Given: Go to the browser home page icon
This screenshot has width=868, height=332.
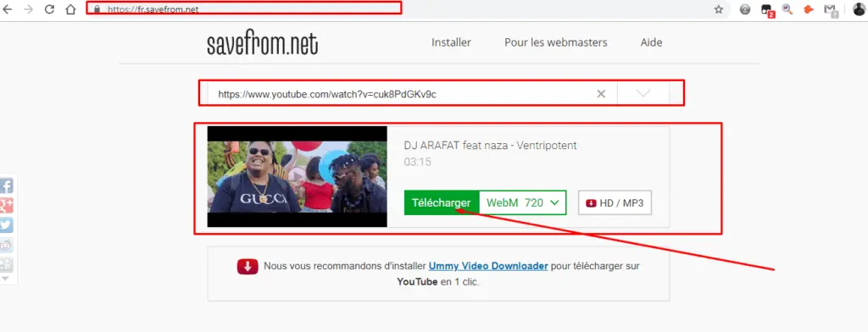Looking at the screenshot, I should tap(70, 9).
